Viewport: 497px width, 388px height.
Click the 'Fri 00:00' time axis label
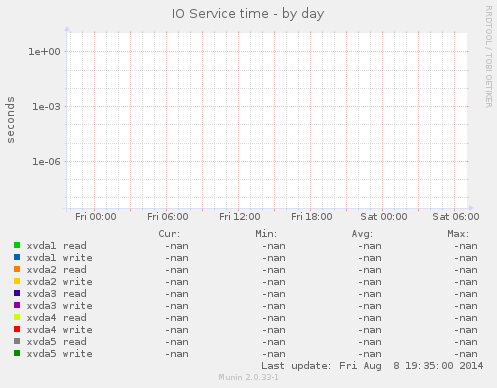click(96, 217)
